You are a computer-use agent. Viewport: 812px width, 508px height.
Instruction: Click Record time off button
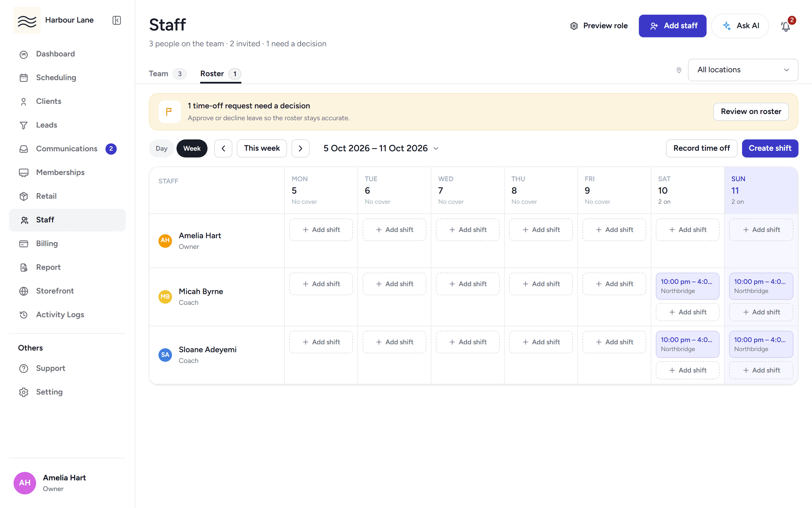(701, 148)
